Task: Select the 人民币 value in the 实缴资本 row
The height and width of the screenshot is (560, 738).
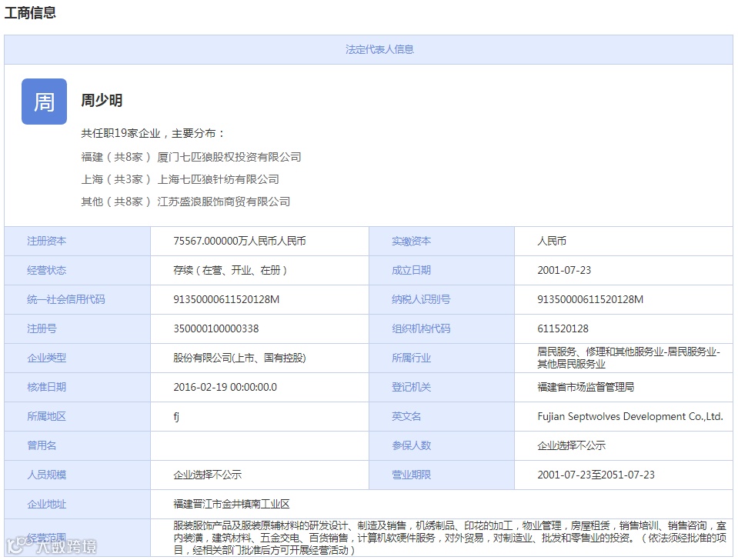Action: click(x=552, y=241)
